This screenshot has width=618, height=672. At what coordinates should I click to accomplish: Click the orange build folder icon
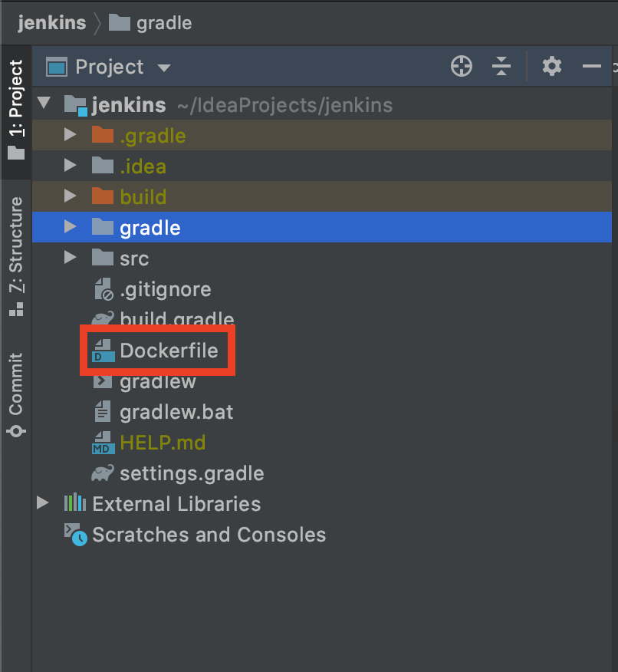coord(103,196)
